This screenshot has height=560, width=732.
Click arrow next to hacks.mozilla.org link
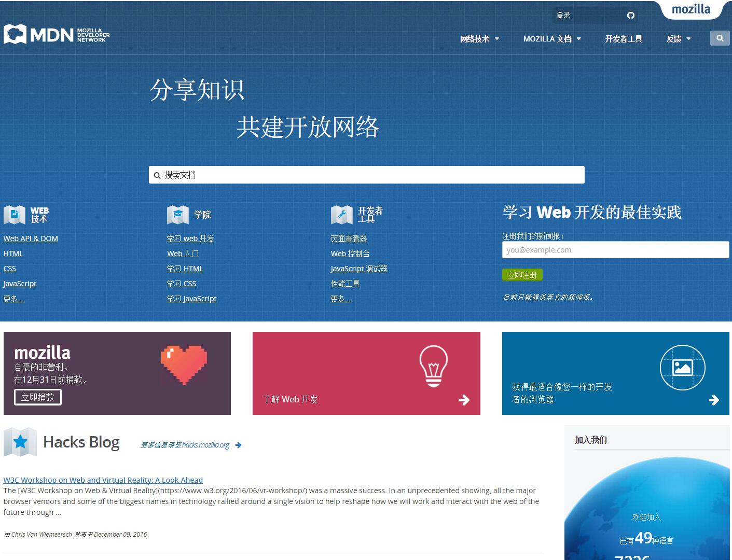(238, 445)
